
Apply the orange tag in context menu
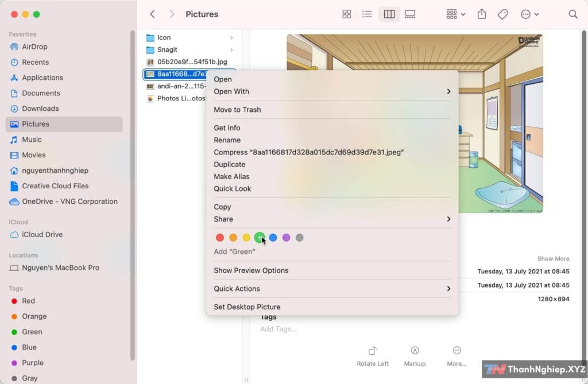pyautogui.click(x=233, y=238)
